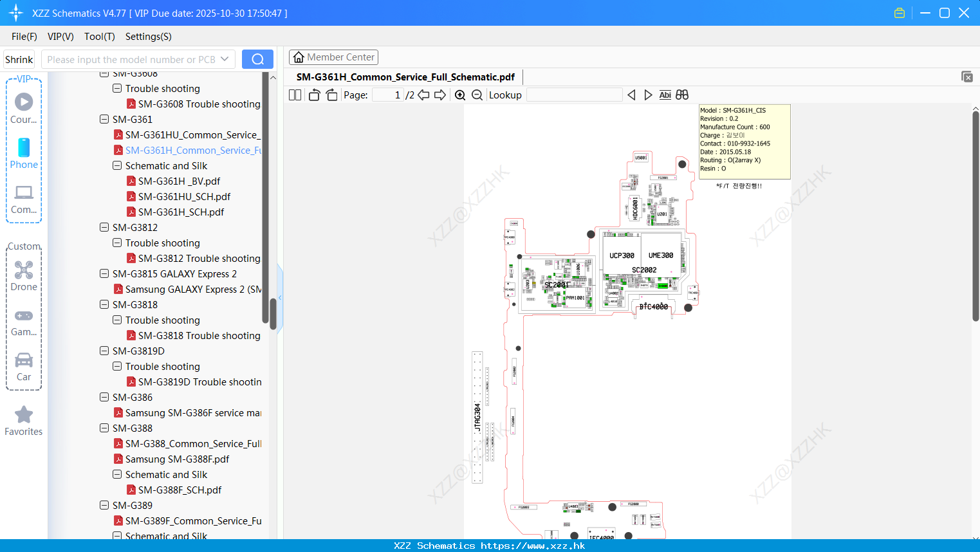Click the document viewer vertical scrollbar
The height and width of the screenshot is (552, 980).
point(975,216)
